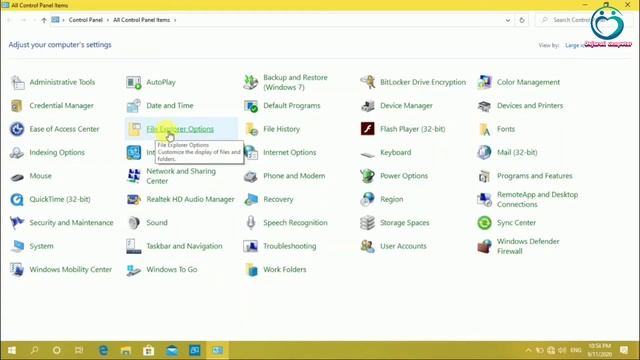Open the Keyboard icon
The width and height of the screenshot is (640, 360).
[367, 154]
